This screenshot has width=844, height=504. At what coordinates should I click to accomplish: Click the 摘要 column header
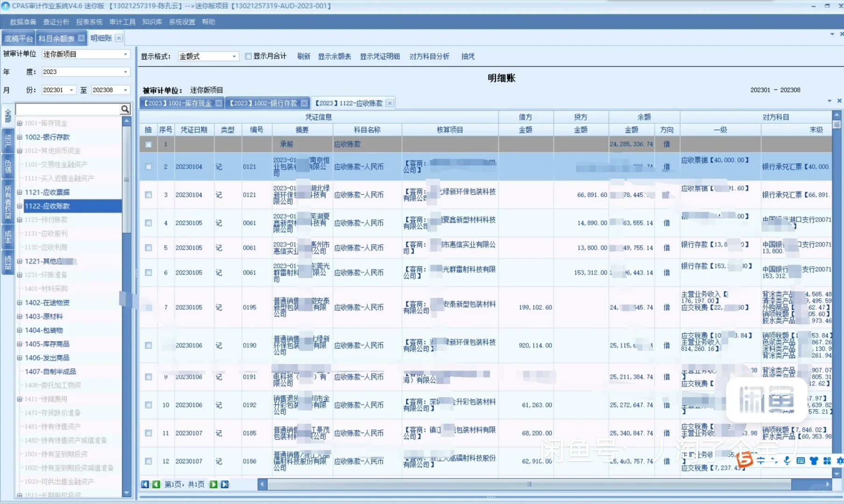click(302, 130)
